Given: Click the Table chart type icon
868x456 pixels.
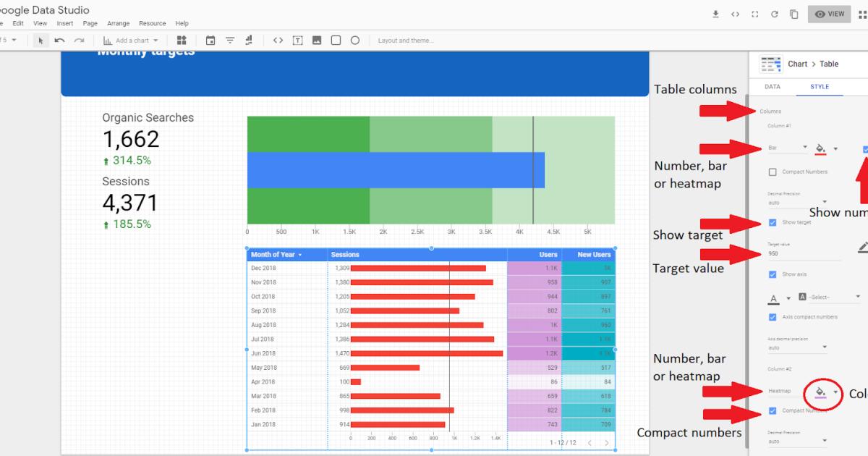Looking at the screenshot, I should tap(770, 64).
